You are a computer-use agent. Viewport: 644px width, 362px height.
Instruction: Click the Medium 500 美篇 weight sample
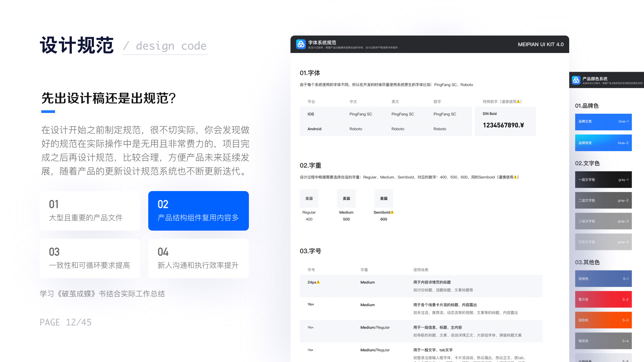coord(346,198)
